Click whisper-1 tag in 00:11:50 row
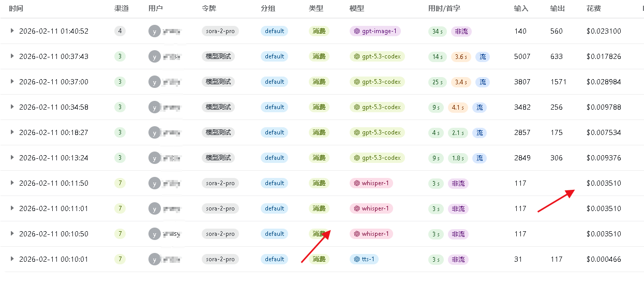The height and width of the screenshot is (285, 644). (x=371, y=183)
